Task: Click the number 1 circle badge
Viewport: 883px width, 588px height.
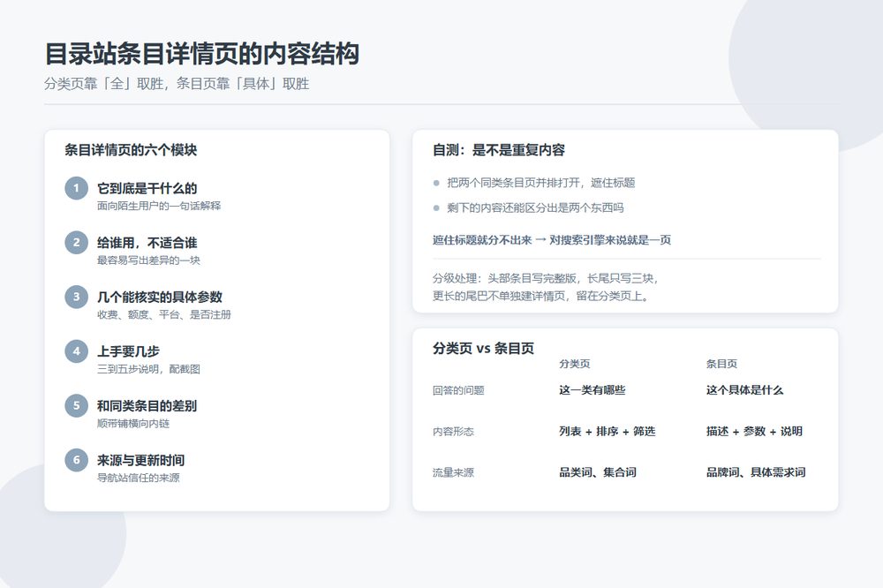Action: point(76,188)
